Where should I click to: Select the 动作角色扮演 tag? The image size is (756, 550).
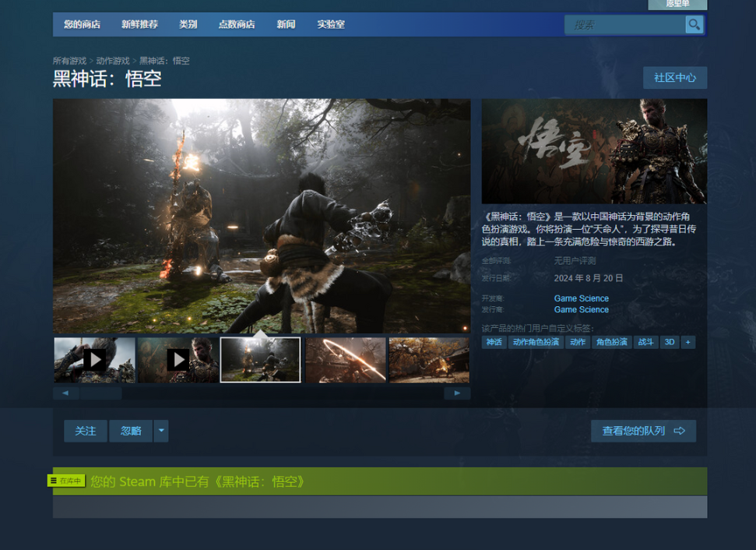pos(536,342)
